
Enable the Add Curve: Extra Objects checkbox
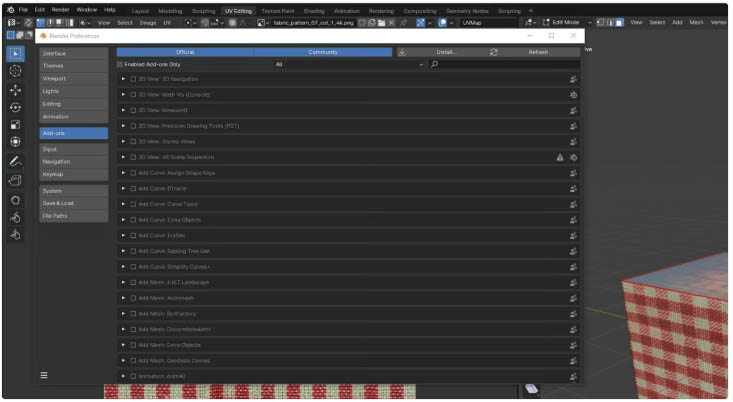point(133,219)
